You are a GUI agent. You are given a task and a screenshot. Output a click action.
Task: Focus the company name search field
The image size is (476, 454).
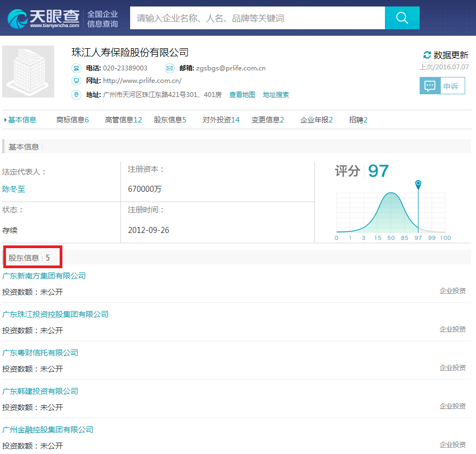257,18
